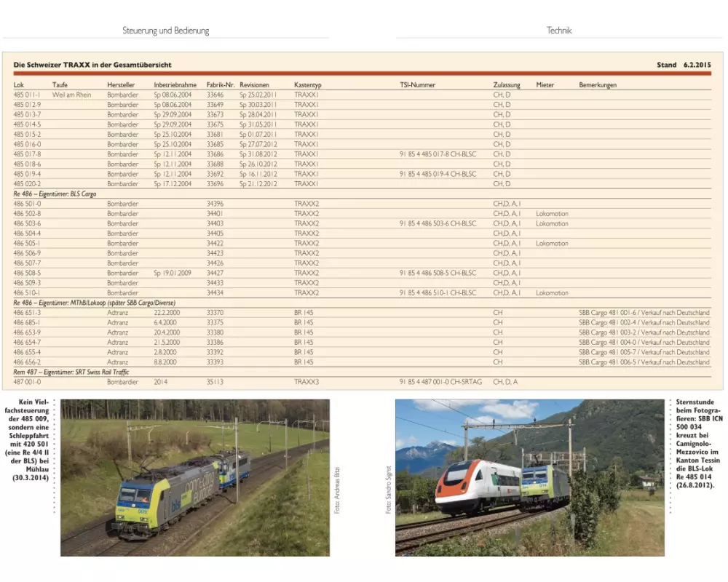The height and width of the screenshot is (582, 728).
Task: Click the 'Die Schweizer TRAXX in der Gesamtübersicht' title
Action: (x=92, y=65)
